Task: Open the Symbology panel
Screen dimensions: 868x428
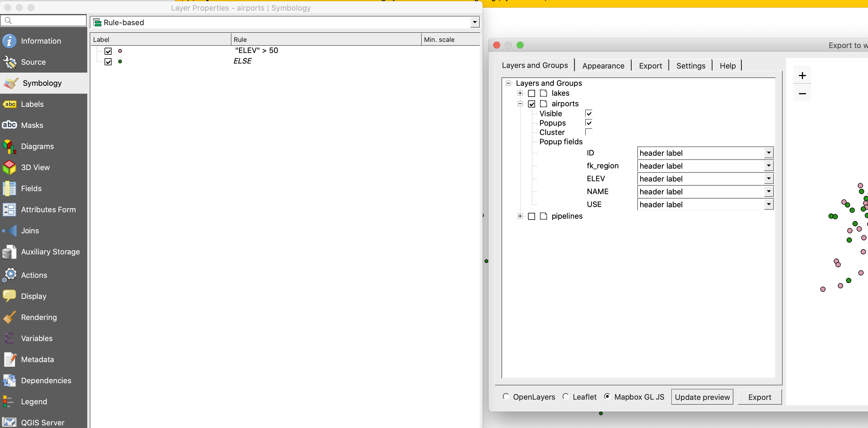Action: [42, 83]
